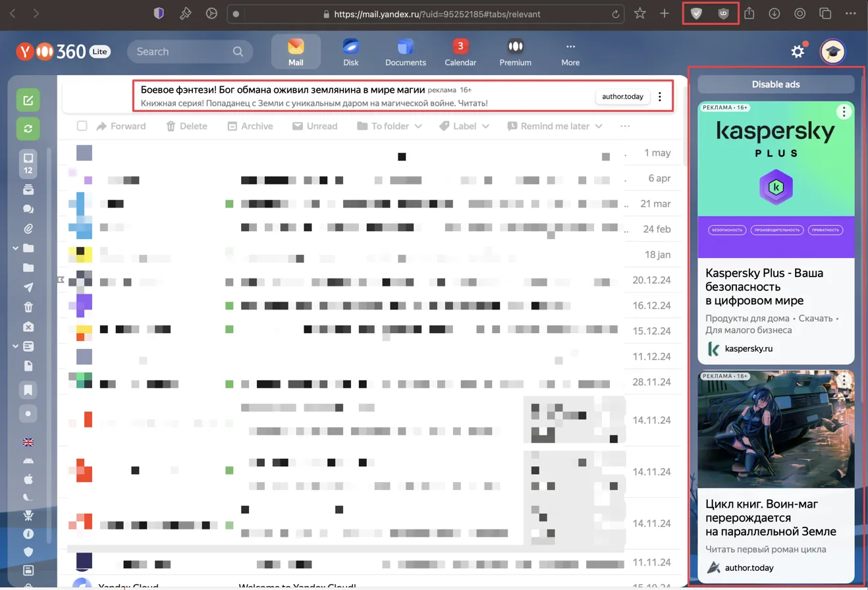Switch interface language via UK flag
Image resolution: width=868 pixels, height=590 pixels.
[x=28, y=443]
